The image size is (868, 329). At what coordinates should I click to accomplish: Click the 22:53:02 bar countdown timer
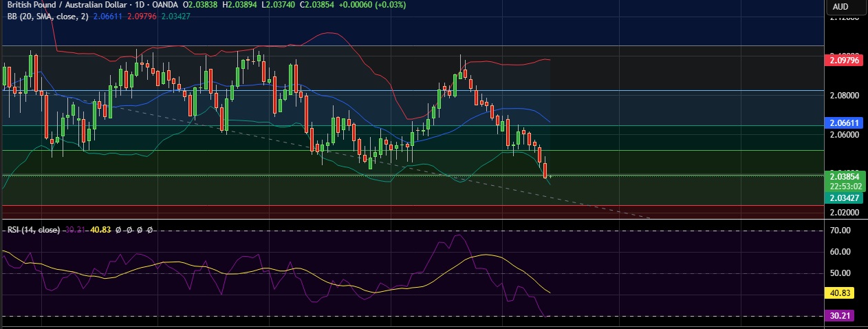[845, 186]
